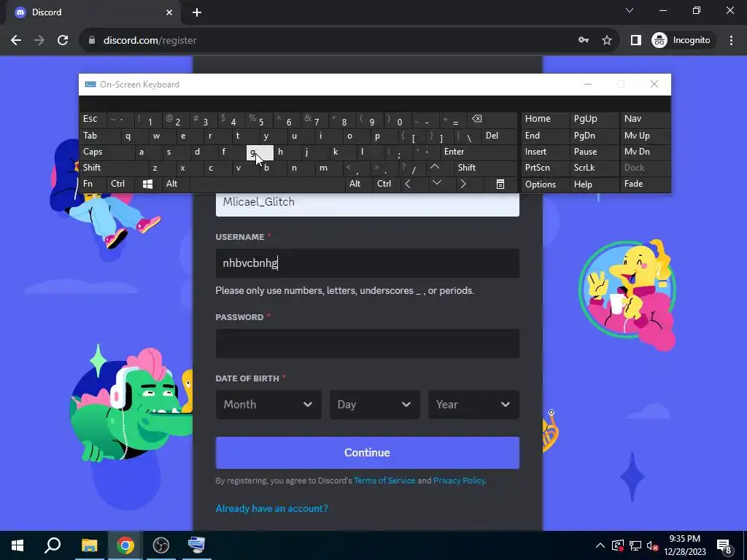Screen dimensions: 747x560
Task: Click the taskbar clock 9:35 PM
Action: pos(684,545)
